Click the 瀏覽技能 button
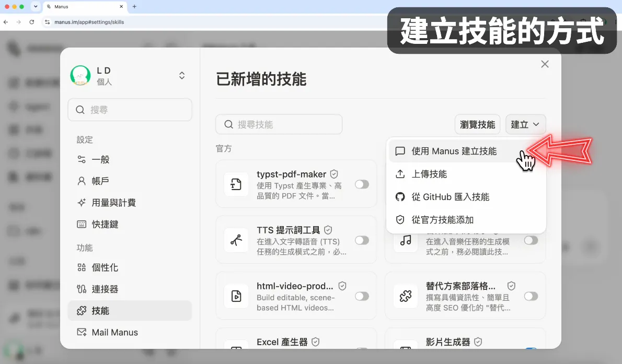Viewport: 622px width, 364px height. coord(477,124)
